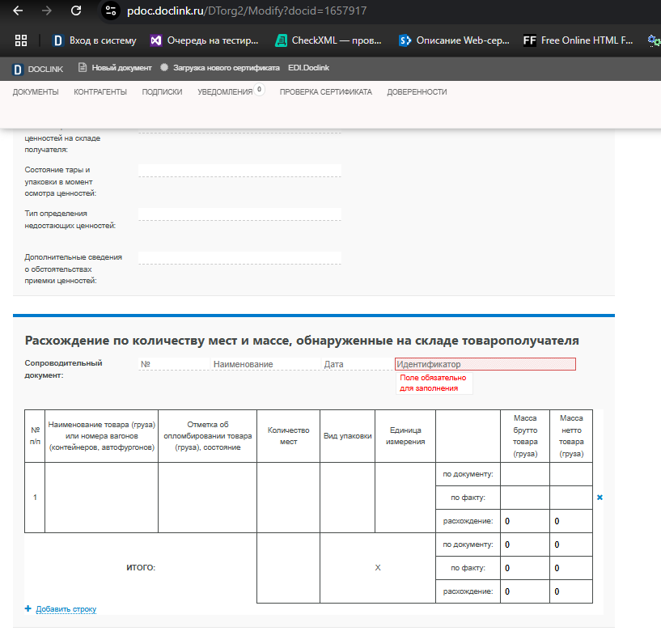Open EDI.Doclink link
661x644 pixels.
tap(308, 68)
